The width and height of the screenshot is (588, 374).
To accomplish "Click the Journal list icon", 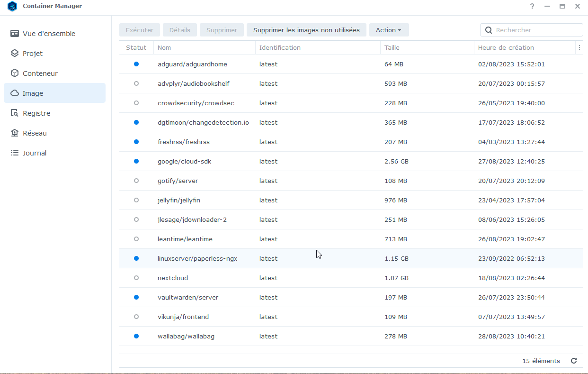I will (x=15, y=153).
